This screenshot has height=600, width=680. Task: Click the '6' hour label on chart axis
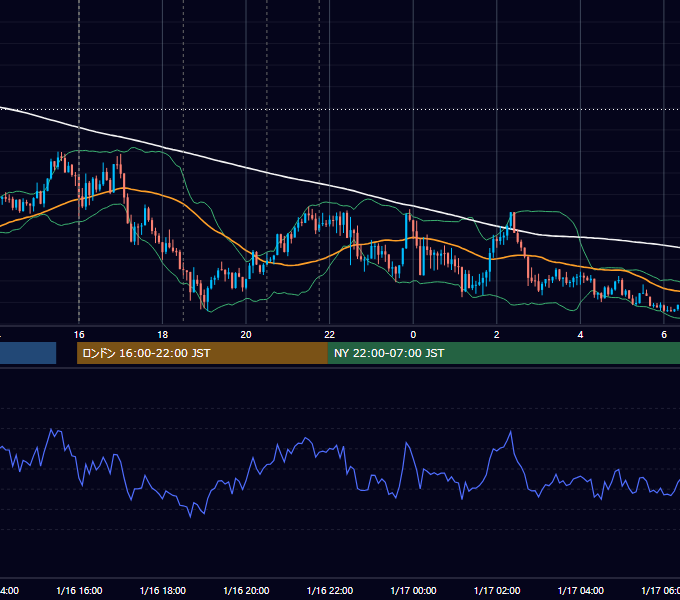pyautogui.click(x=664, y=335)
